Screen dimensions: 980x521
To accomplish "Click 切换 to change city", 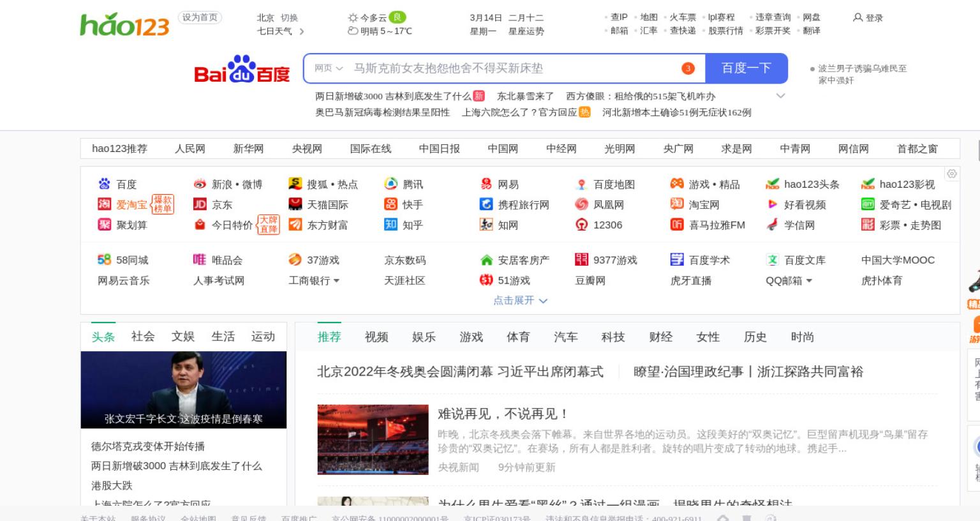I will click(x=289, y=18).
